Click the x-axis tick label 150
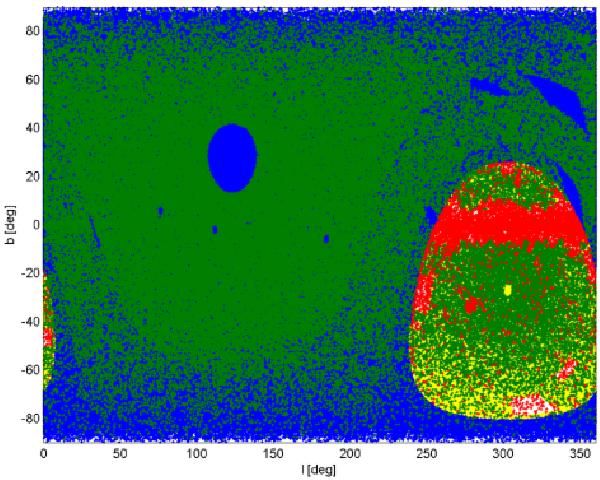 coord(273,453)
